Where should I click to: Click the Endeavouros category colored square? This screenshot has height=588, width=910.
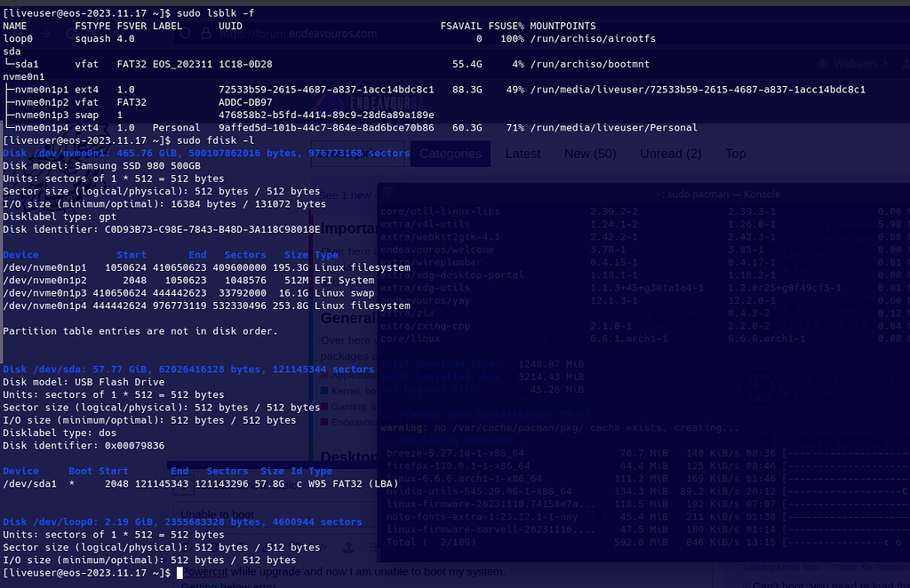pyautogui.click(x=323, y=423)
